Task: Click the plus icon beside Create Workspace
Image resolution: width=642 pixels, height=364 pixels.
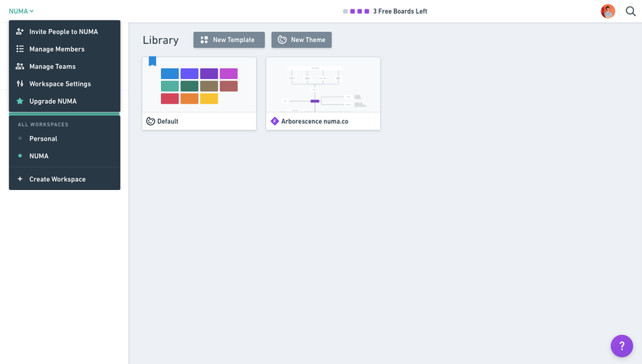Action: 20,179
